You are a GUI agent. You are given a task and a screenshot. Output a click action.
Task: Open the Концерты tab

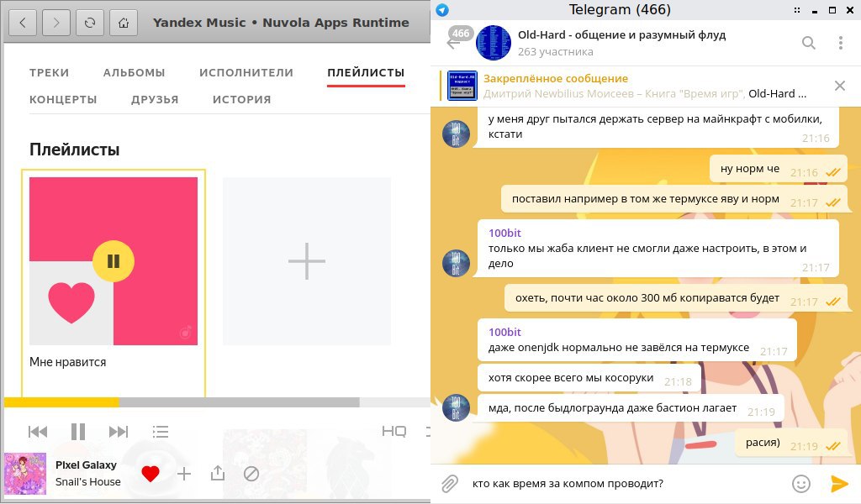pyautogui.click(x=63, y=99)
